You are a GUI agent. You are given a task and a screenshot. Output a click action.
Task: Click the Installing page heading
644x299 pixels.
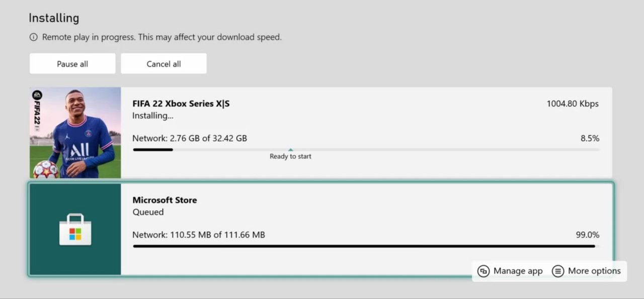click(x=54, y=18)
